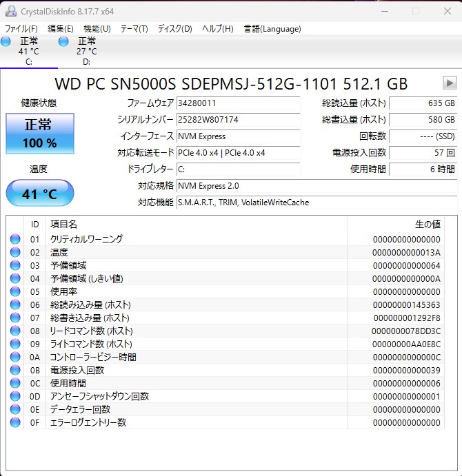Click status orb for 電源投入回数 row
The height and width of the screenshot is (476, 462).
pos(15,370)
